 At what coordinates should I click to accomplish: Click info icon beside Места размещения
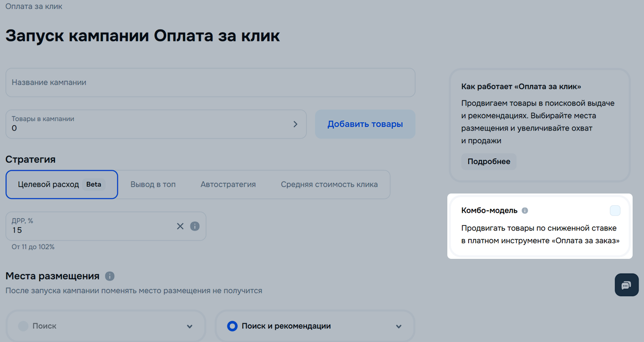pyautogui.click(x=110, y=276)
